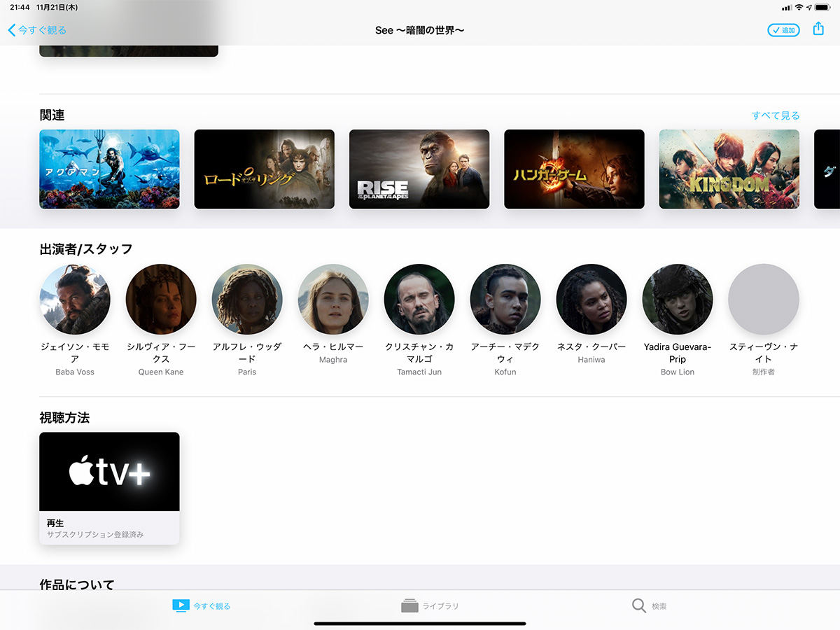This screenshot has height=630, width=840.
Task: Tap the Paris character name
Action: [247, 372]
